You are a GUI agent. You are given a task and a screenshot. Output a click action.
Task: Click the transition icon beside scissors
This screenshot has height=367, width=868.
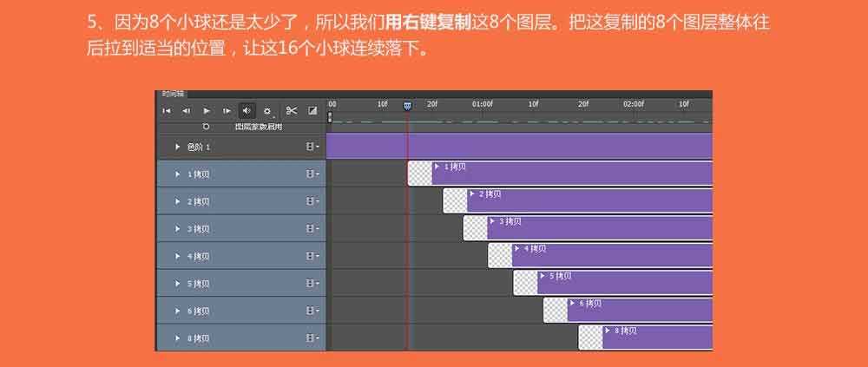(x=312, y=111)
